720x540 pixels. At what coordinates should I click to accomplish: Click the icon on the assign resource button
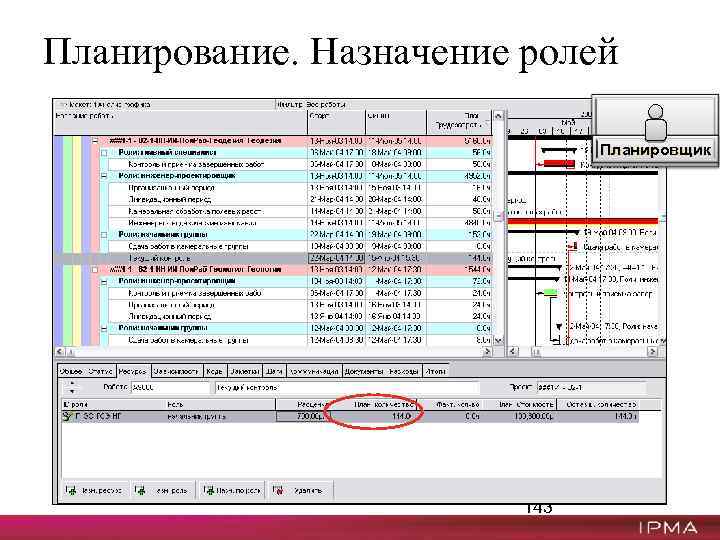(x=71, y=490)
